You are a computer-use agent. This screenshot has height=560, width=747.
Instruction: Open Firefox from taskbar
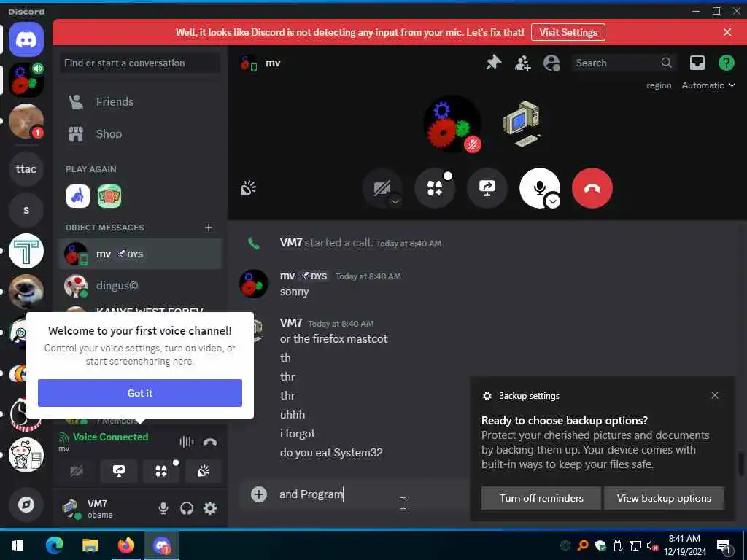126,545
